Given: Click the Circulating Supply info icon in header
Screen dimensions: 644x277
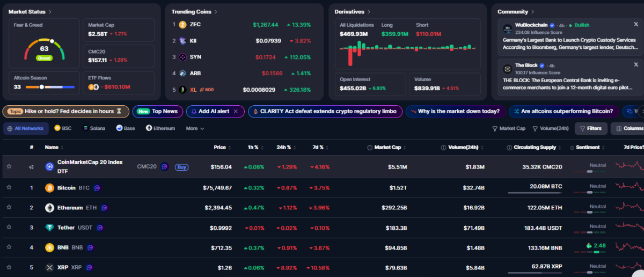Looking at the screenshot, I should click(x=509, y=147).
